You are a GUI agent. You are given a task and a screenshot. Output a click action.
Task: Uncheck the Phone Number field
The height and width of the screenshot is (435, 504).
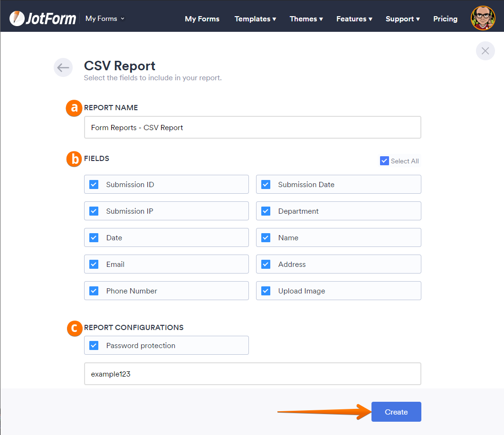[94, 291]
